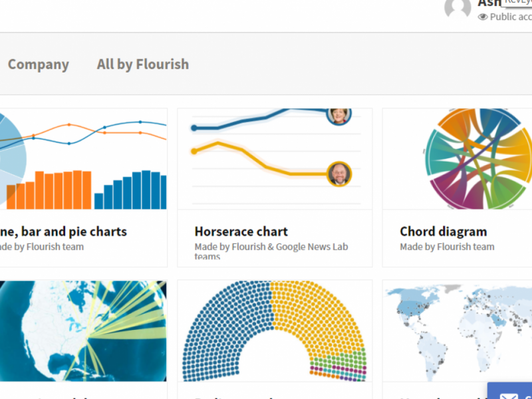Click the user profile avatar icon
This screenshot has width=532, height=399.
[x=458, y=9]
